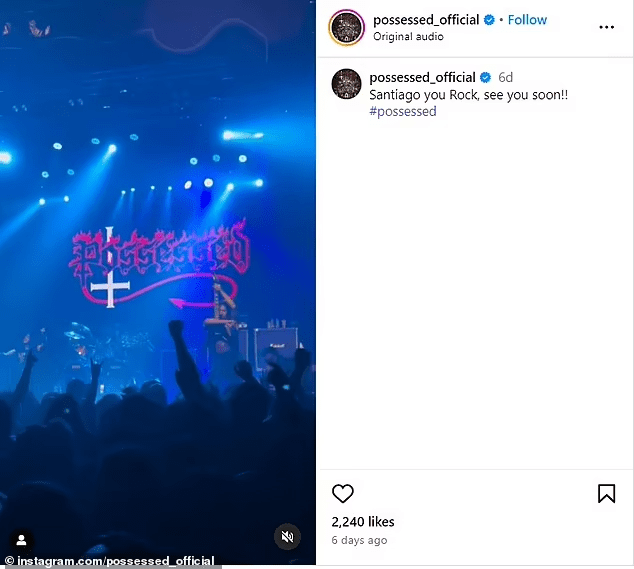Follow possessed_official account

[x=527, y=20]
